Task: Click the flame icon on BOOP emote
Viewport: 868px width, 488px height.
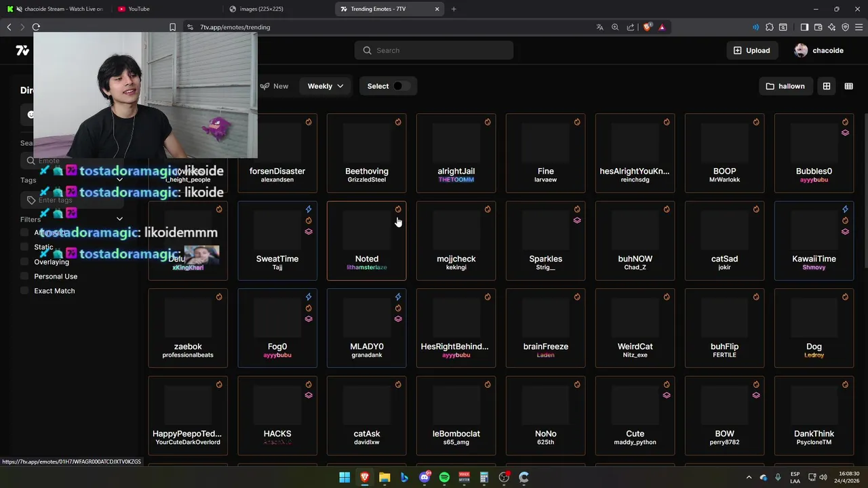Action: tap(756, 122)
